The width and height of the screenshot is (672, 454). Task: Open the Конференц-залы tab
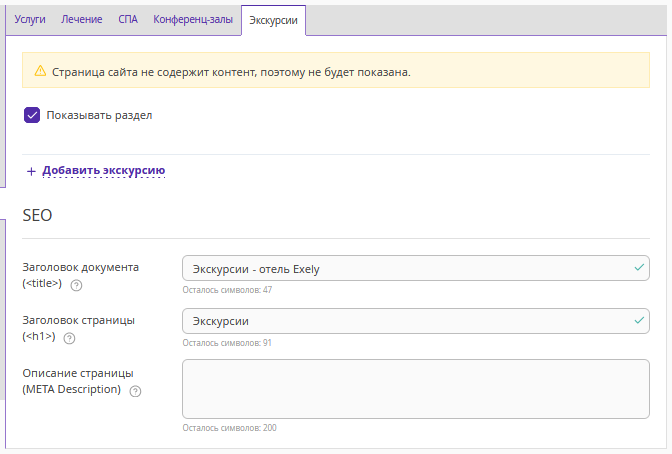coord(193,19)
